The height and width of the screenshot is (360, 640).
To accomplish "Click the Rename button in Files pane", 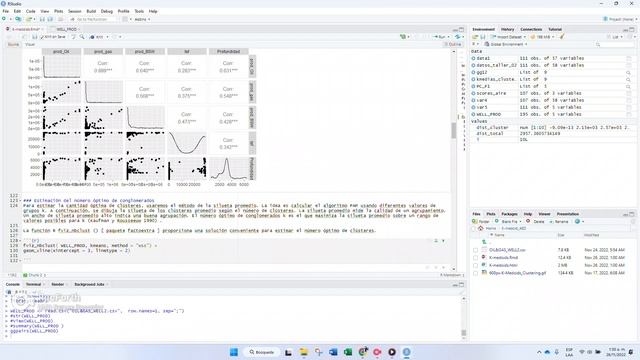I will coord(558,221).
